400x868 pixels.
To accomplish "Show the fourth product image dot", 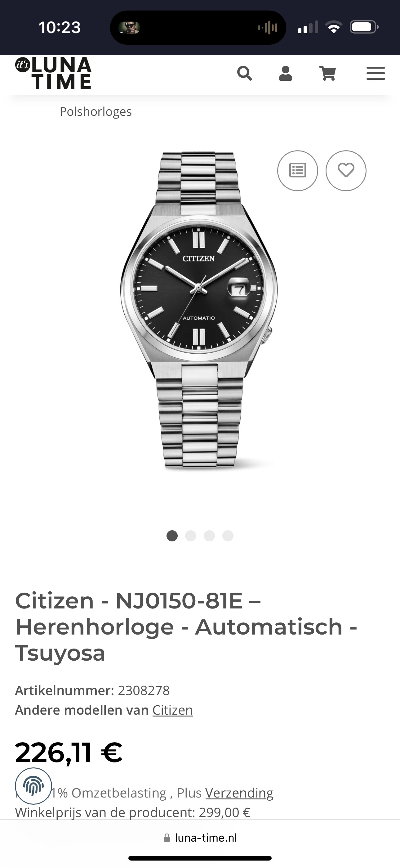I will pyautogui.click(x=228, y=536).
